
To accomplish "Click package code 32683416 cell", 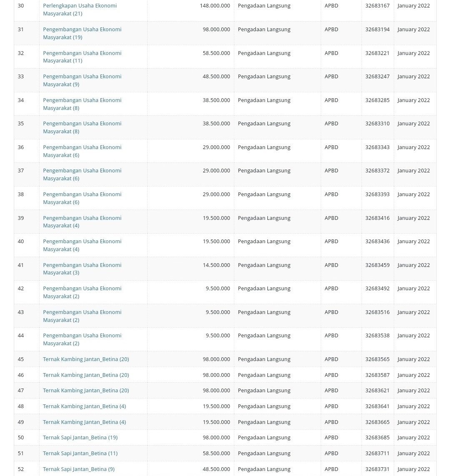I will (377, 218).
